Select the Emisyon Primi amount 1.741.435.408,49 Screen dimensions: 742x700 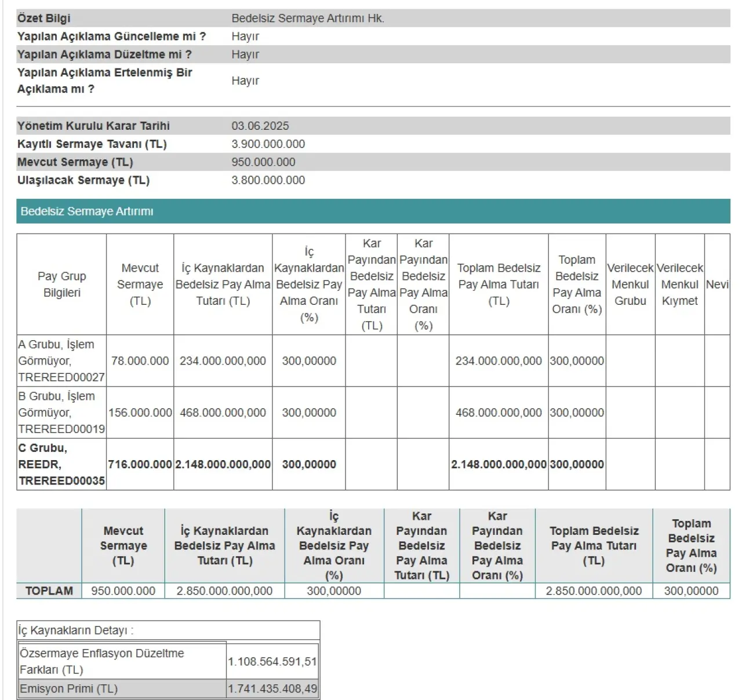[272, 688]
